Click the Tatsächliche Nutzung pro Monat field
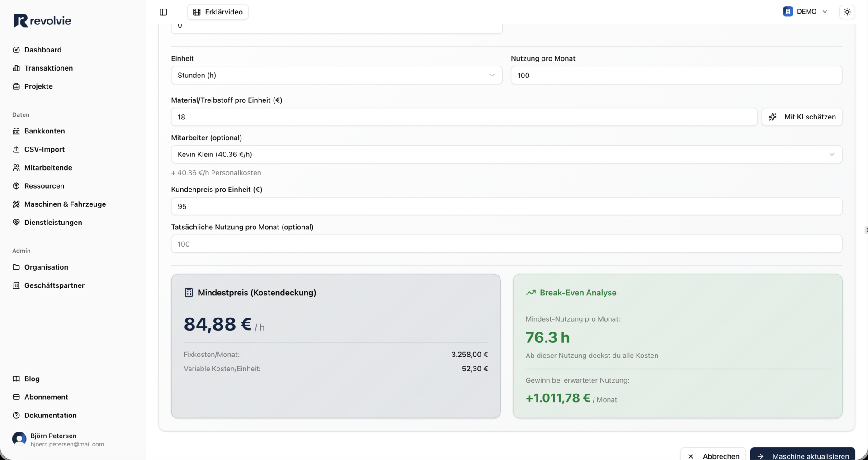This screenshot has width=868, height=460. [x=506, y=244]
